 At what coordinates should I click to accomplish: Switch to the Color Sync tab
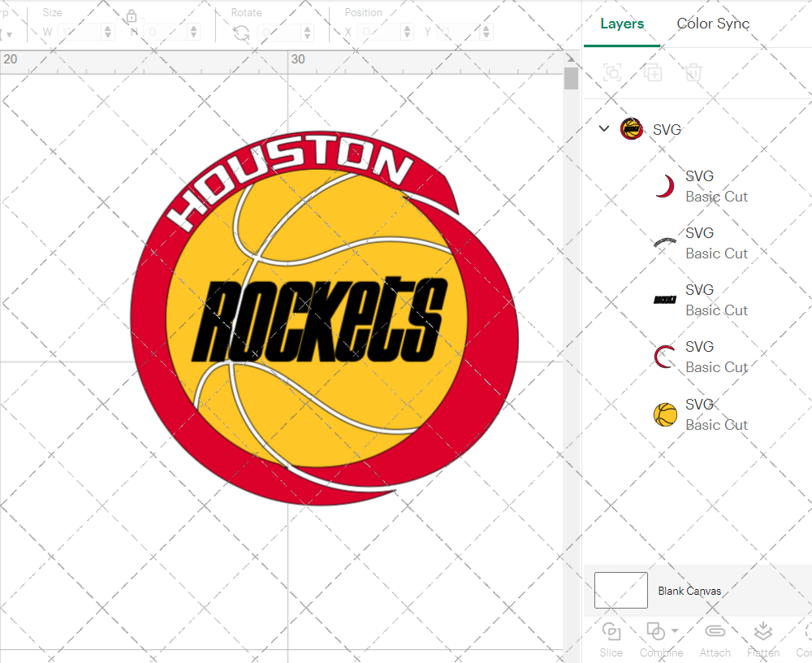(712, 24)
